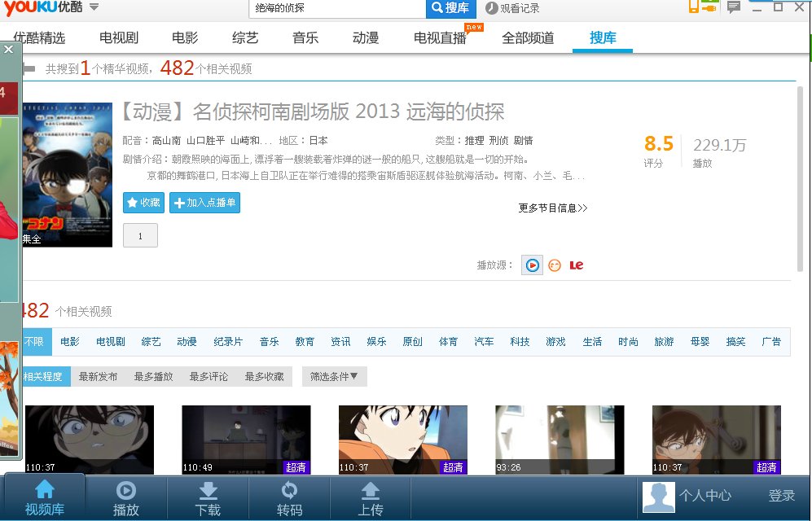This screenshot has height=521, width=812.
Task: Filter results by 时尚
Action: (x=628, y=341)
